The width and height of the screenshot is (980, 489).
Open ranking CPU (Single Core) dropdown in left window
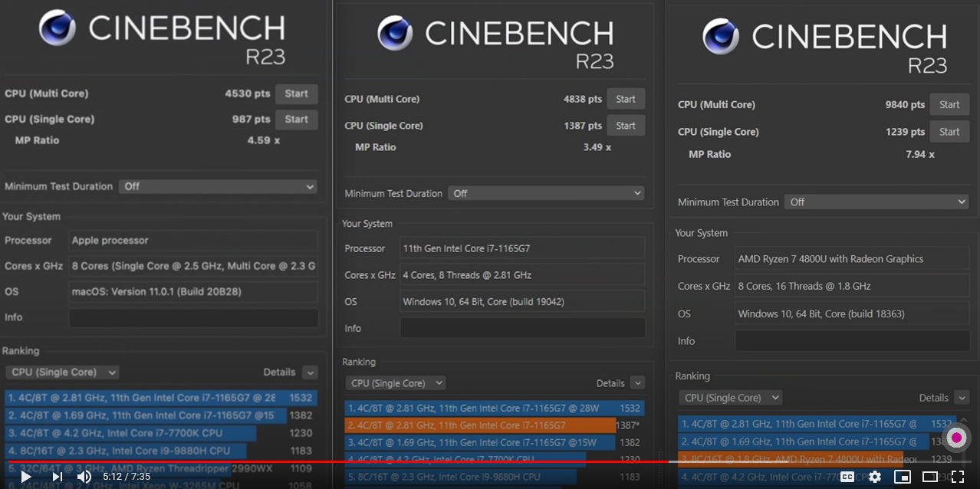(x=62, y=372)
